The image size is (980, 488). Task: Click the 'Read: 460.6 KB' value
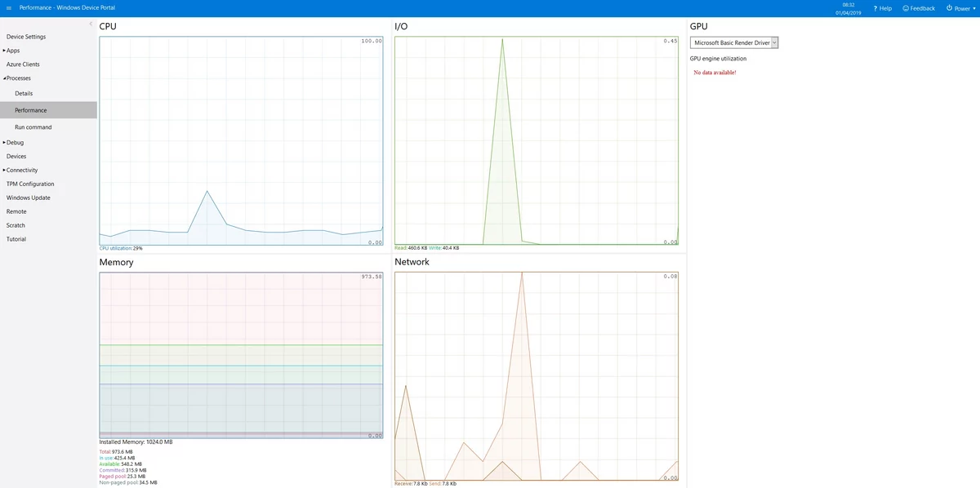pyautogui.click(x=410, y=248)
